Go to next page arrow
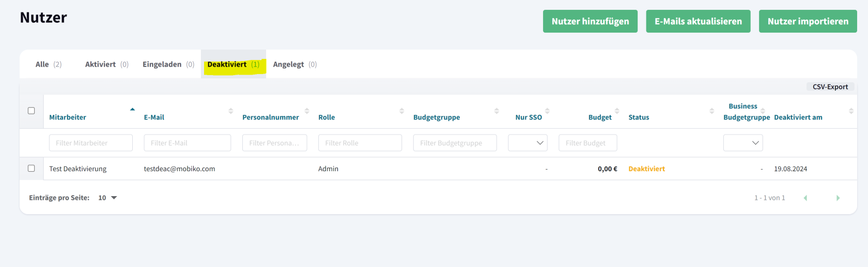868x267 pixels. [x=838, y=198]
